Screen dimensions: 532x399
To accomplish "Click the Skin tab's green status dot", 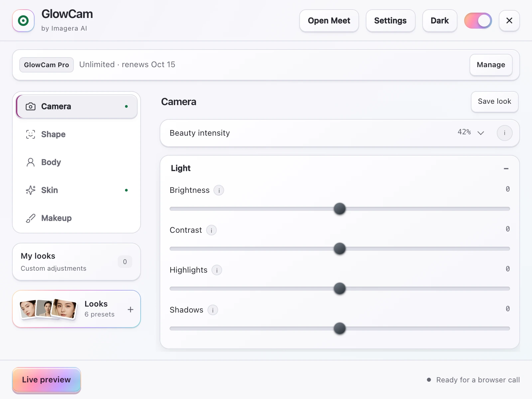I will pos(126,190).
